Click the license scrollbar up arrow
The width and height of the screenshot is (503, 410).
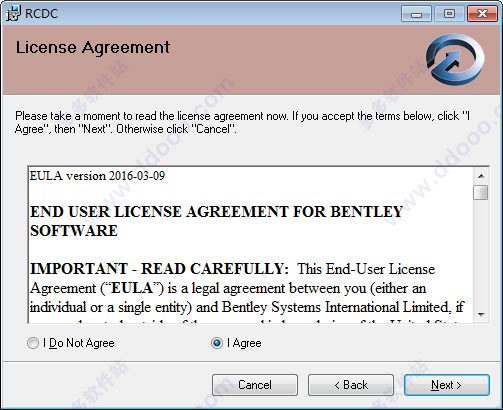pos(481,176)
